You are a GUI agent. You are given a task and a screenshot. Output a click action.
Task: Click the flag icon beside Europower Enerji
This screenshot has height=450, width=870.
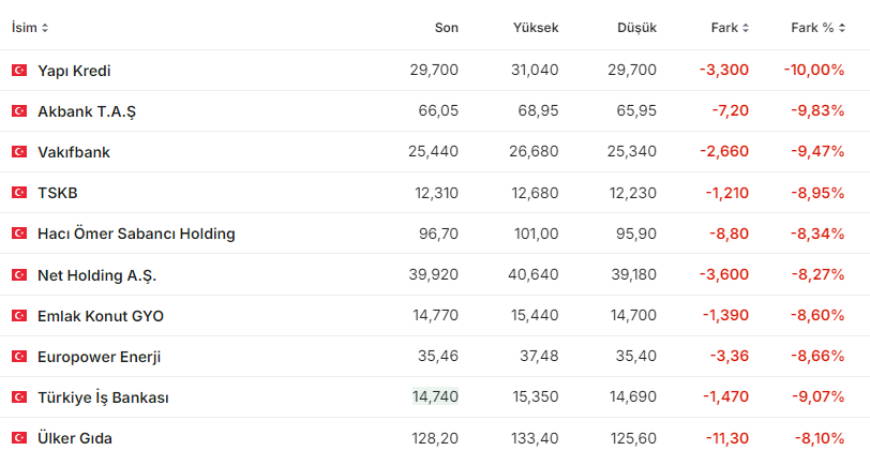(x=19, y=357)
